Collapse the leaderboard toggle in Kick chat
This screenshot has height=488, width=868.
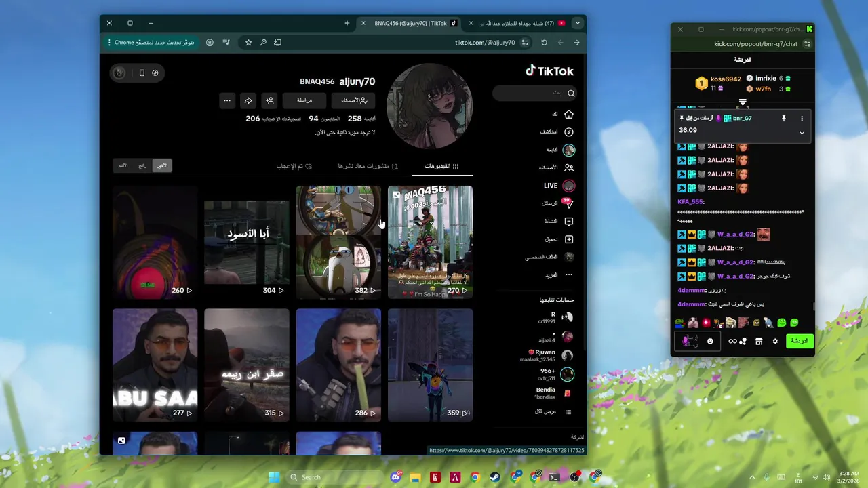[x=743, y=103]
